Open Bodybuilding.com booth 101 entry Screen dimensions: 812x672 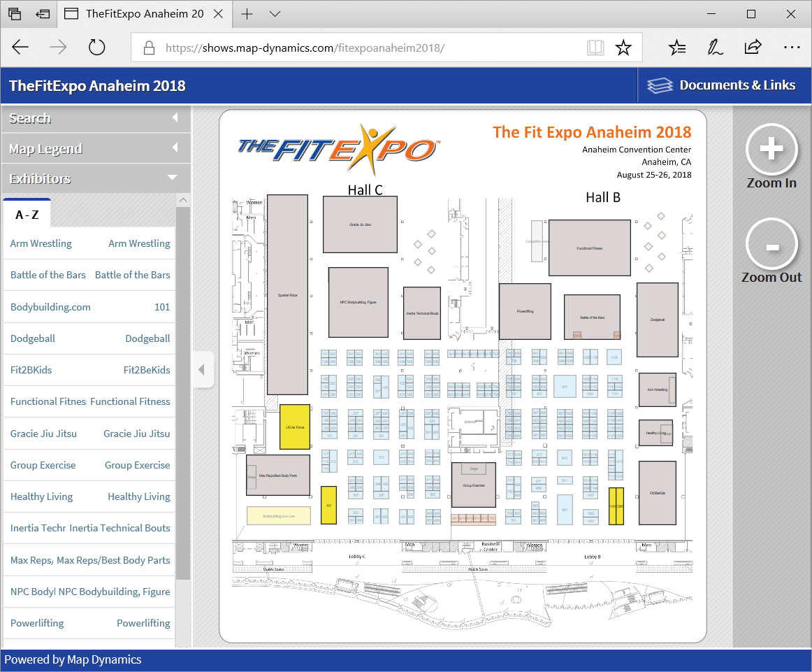coord(89,307)
